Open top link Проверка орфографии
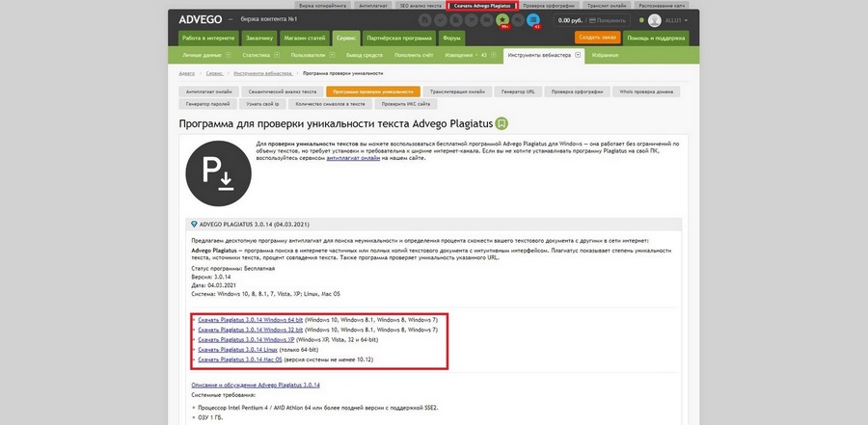 point(549,5)
